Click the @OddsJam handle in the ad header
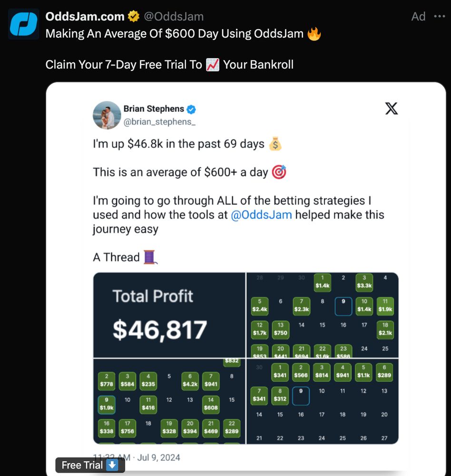Screen dimensions: 451x476 [173, 17]
